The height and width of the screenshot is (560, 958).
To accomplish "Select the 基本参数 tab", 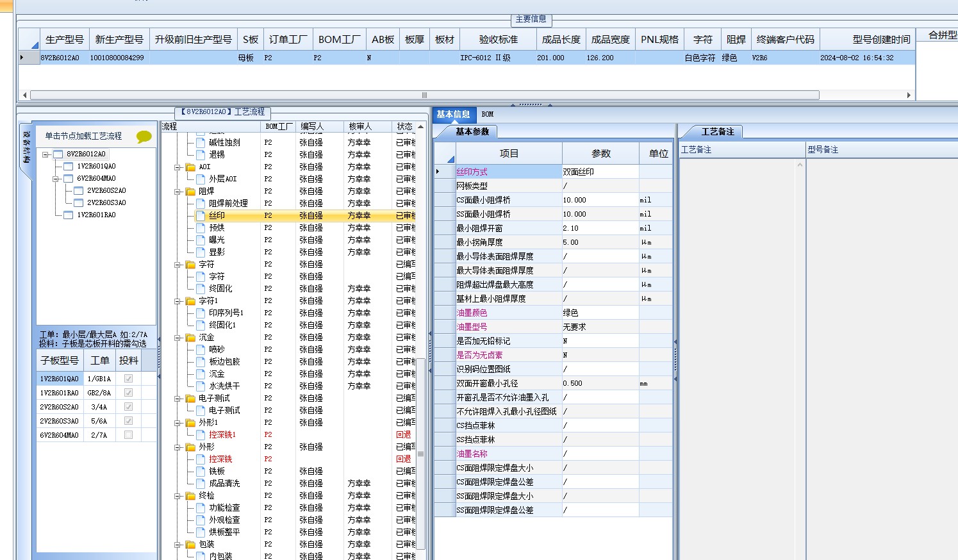I will (x=472, y=131).
